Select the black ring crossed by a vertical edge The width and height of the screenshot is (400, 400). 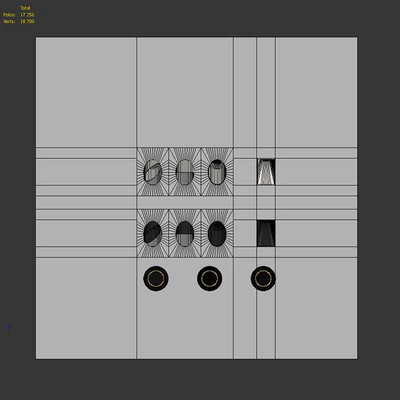pos(263,278)
